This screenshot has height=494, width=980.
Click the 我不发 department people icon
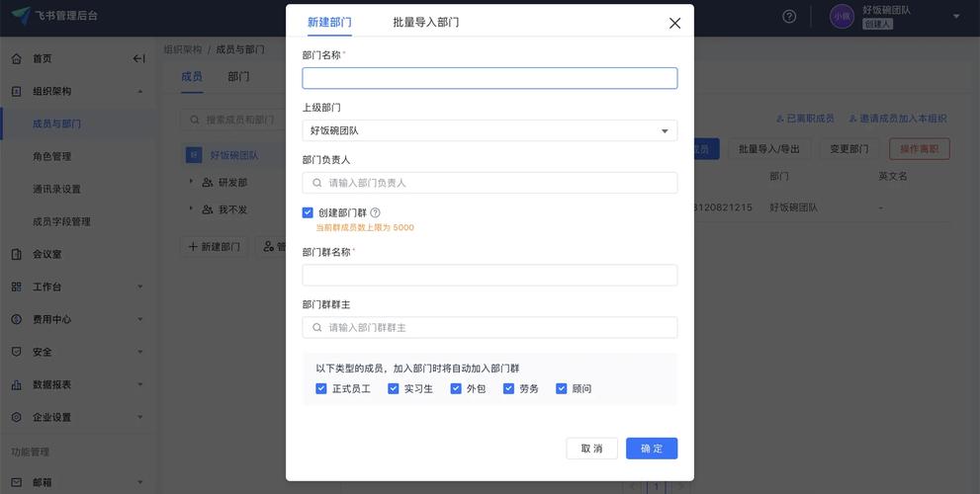coord(208,209)
